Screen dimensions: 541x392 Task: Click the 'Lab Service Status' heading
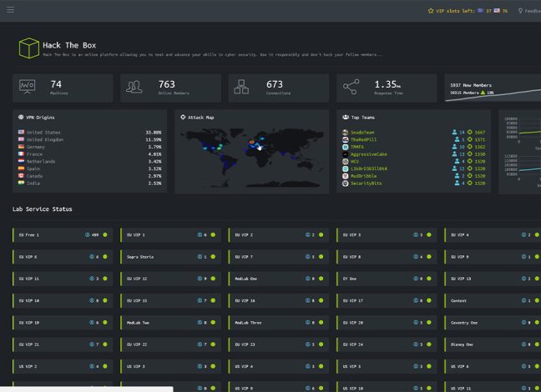[x=43, y=209]
